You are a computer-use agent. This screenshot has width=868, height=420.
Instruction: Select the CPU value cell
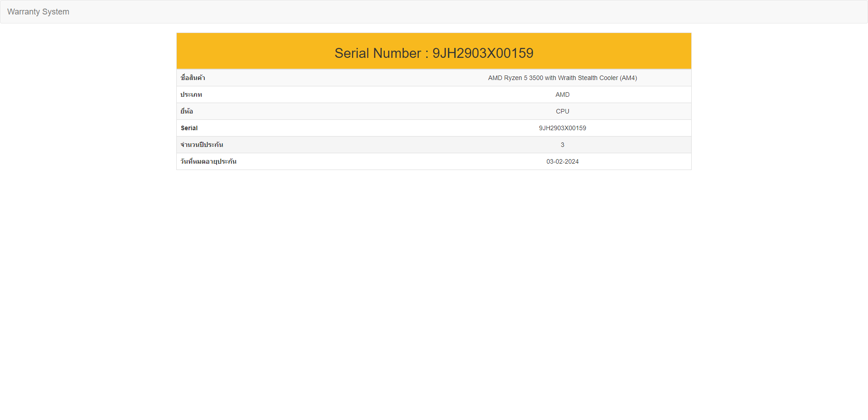[562, 111]
